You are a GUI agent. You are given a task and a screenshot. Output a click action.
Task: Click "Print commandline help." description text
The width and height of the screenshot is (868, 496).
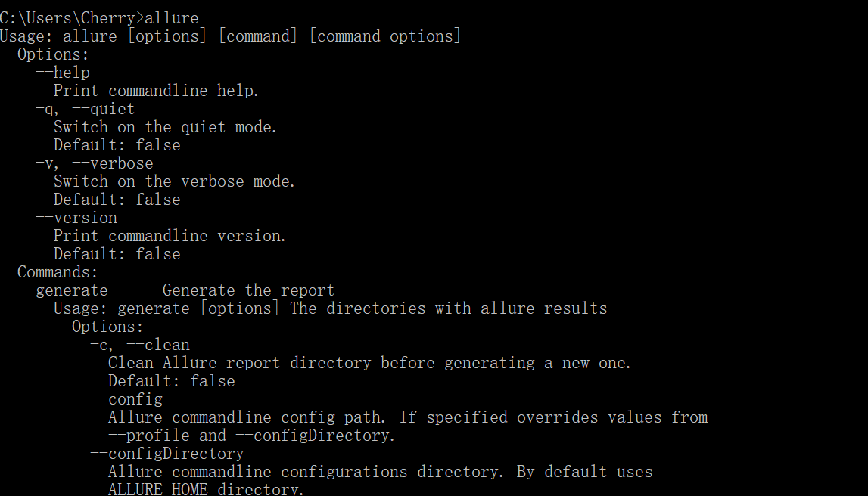point(156,90)
